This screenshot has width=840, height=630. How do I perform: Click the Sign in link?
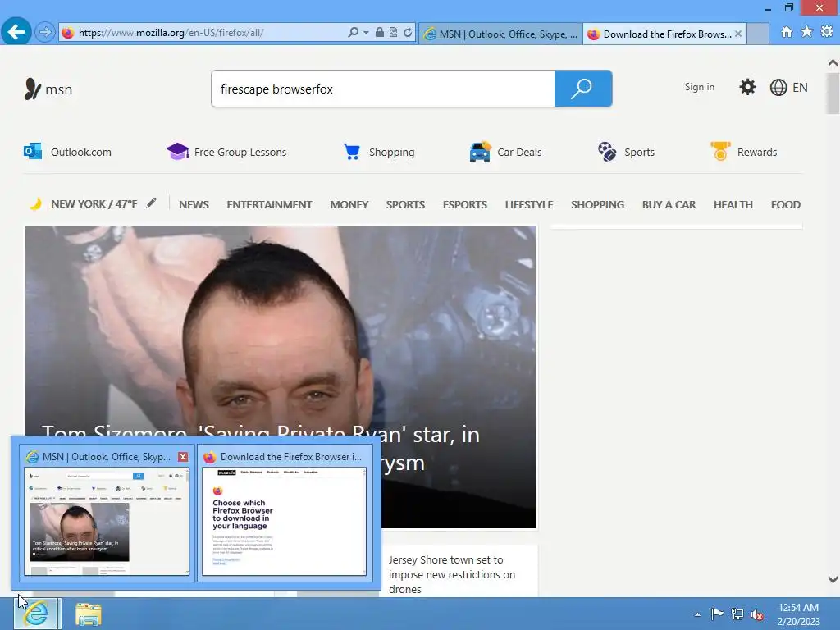click(x=699, y=87)
